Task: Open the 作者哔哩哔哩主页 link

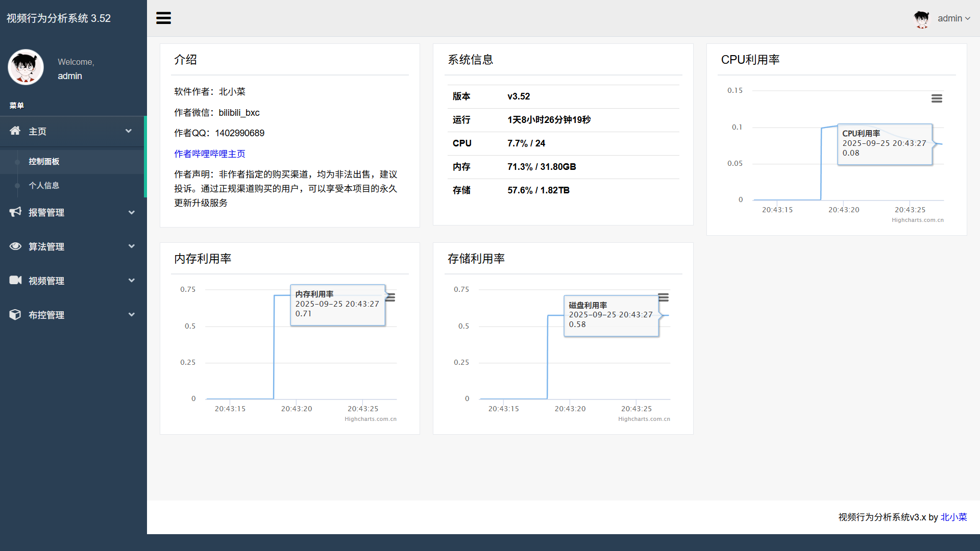Action: point(209,154)
